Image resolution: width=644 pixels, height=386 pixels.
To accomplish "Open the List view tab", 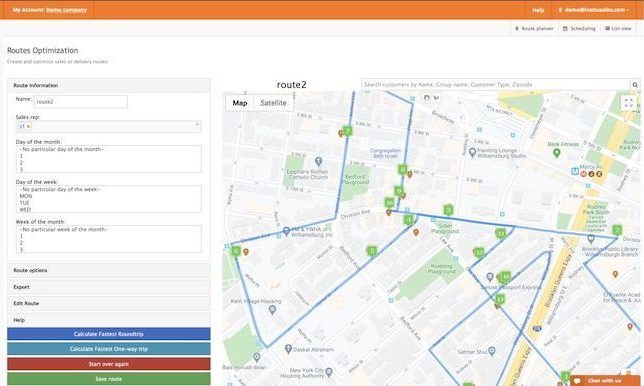I will (618, 28).
